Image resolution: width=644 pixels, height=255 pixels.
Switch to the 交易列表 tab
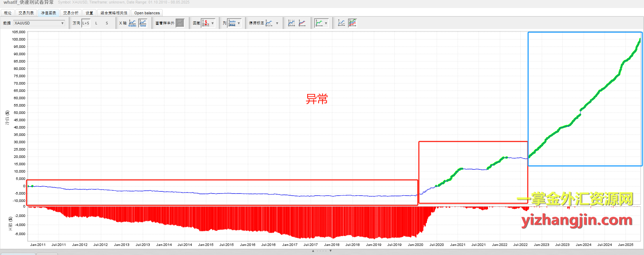click(26, 13)
